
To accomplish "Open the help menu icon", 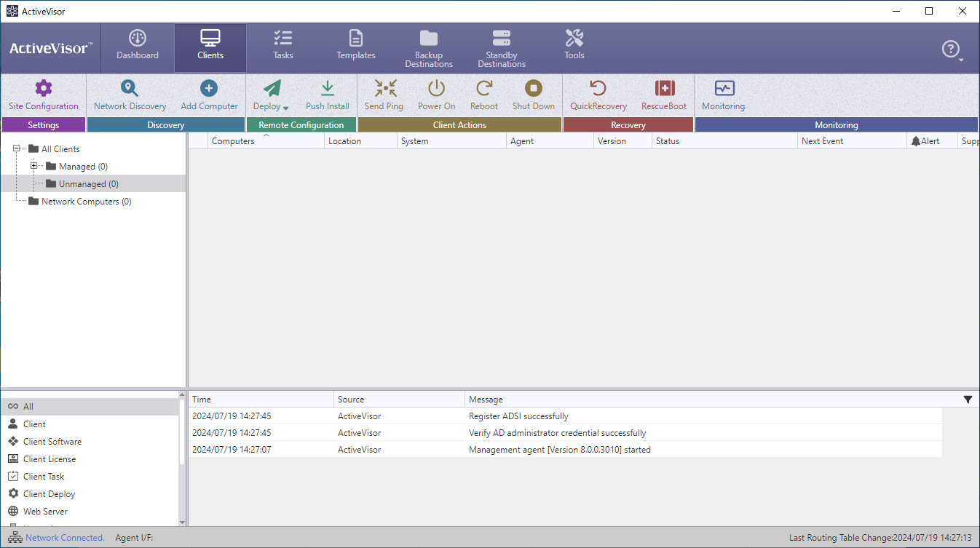I will point(952,49).
